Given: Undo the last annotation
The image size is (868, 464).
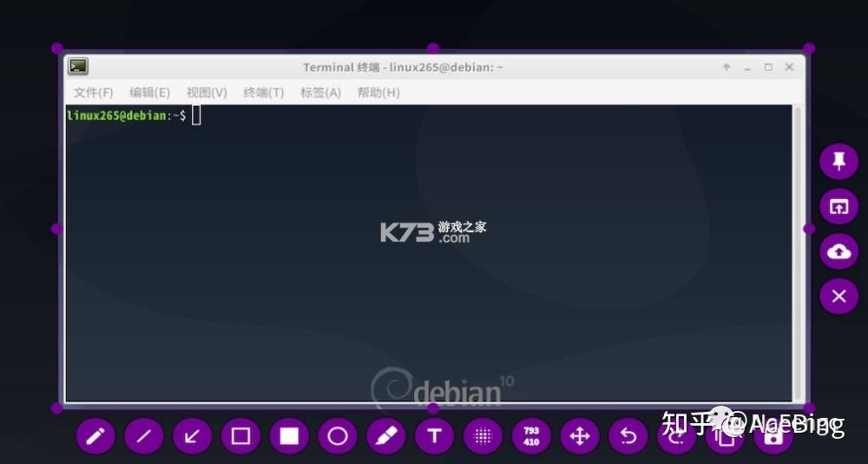Looking at the screenshot, I should pyautogui.click(x=628, y=436).
